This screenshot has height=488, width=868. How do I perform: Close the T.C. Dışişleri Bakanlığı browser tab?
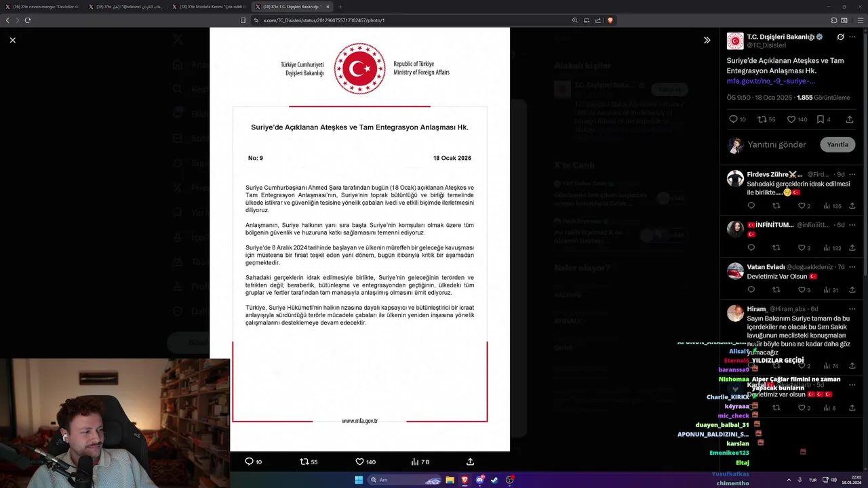(328, 7)
